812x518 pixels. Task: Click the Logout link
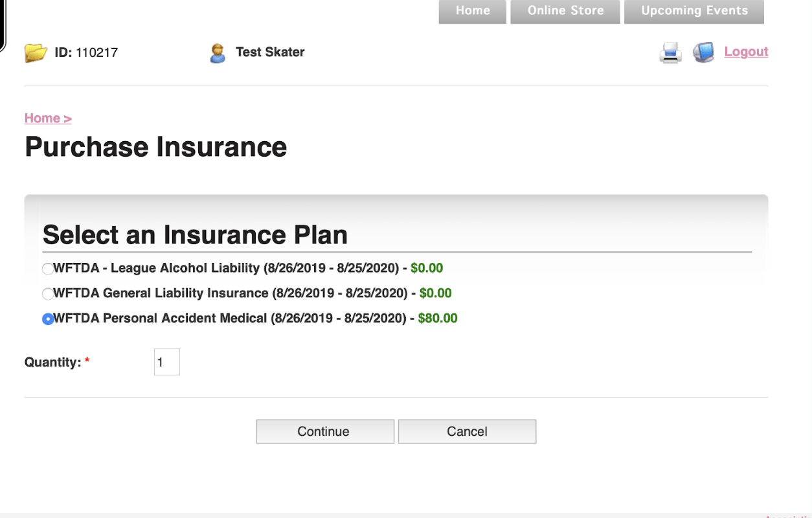[746, 52]
